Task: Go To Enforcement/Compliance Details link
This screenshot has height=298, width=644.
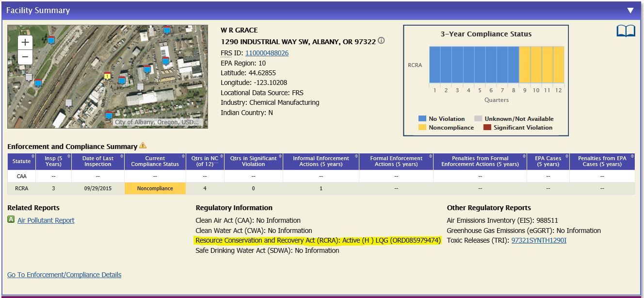Action: pyautogui.click(x=64, y=275)
